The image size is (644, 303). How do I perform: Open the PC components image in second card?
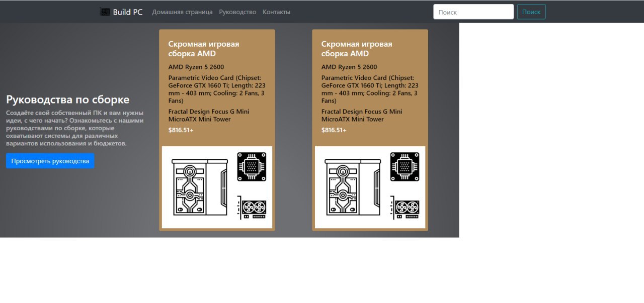click(370, 187)
